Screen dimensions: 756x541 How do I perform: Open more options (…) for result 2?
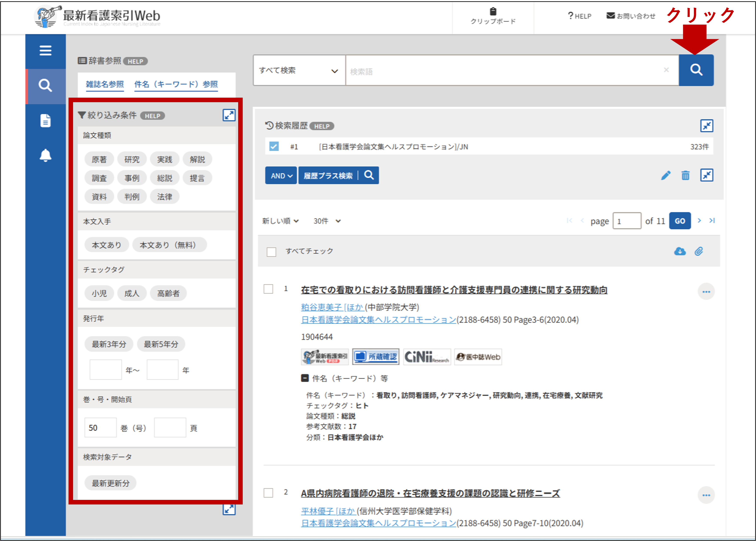tap(706, 495)
